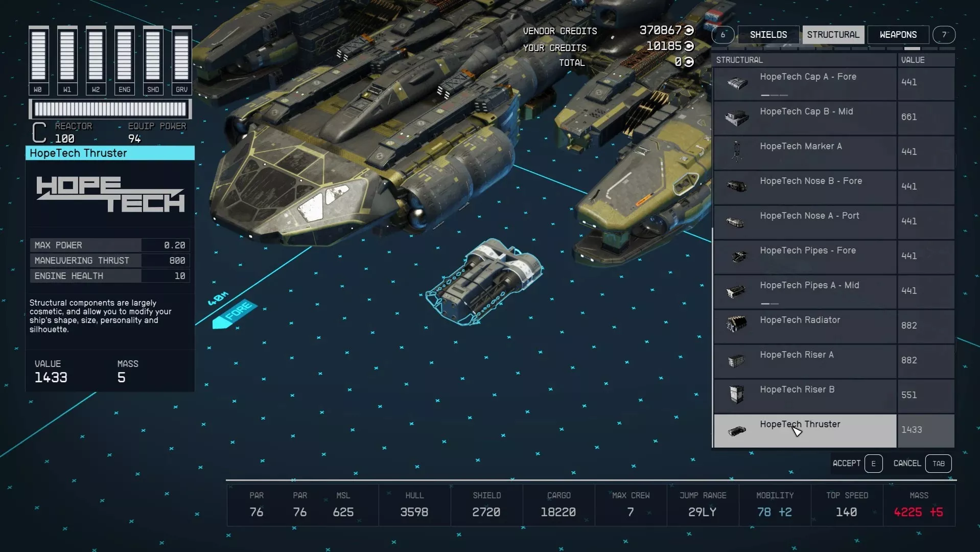The height and width of the screenshot is (552, 980).
Task: Click the W2 weapon power bar
Action: (x=96, y=60)
